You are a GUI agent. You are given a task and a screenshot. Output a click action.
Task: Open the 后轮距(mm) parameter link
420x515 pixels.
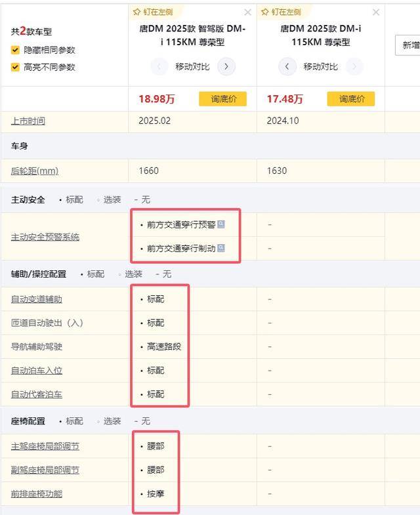point(35,171)
